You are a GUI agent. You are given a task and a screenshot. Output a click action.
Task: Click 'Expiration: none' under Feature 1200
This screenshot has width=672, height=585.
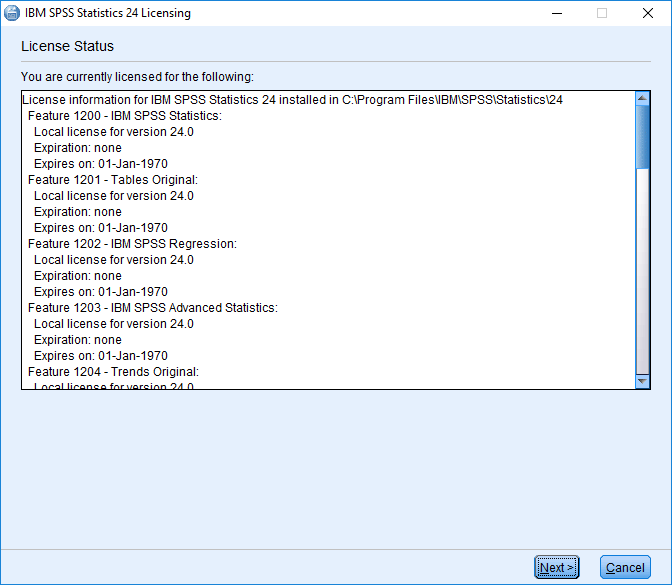(78, 148)
